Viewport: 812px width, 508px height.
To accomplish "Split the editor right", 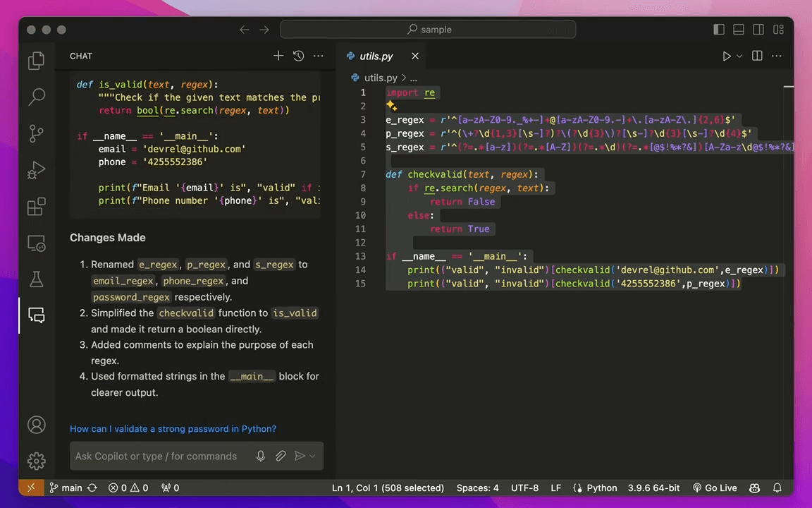I will pyautogui.click(x=757, y=56).
